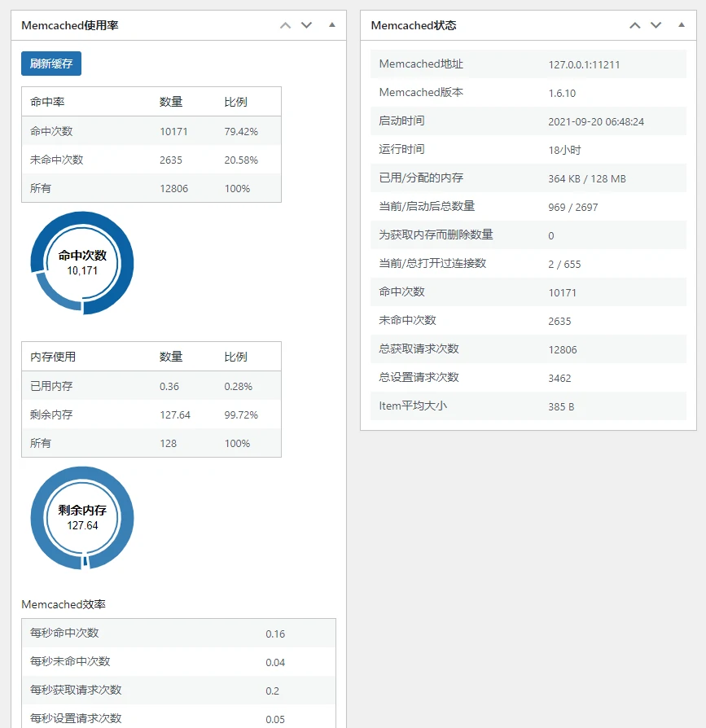
Task: Click the 已用/分配的内存 label
Action: 421,178
